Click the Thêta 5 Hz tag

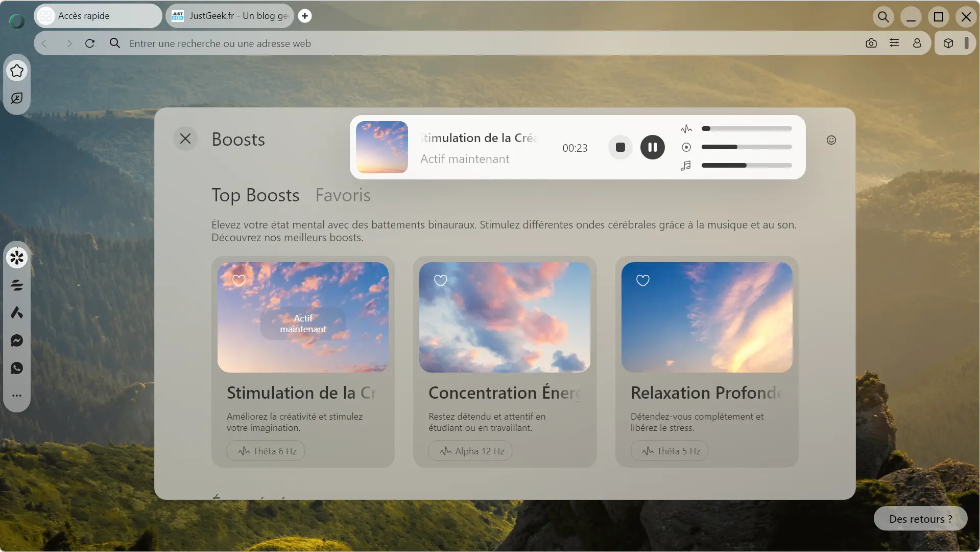click(x=670, y=451)
